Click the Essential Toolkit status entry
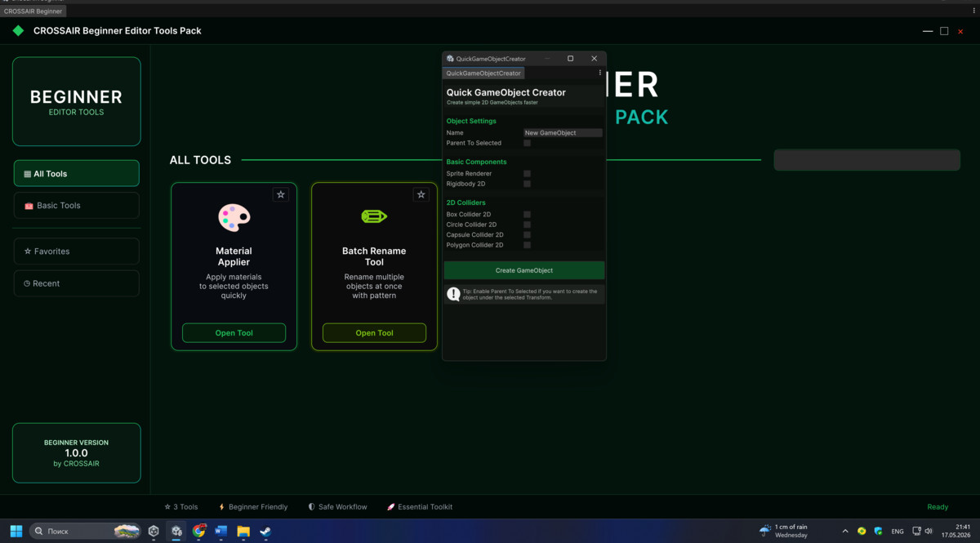The image size is (980, 543). [420, 507]
